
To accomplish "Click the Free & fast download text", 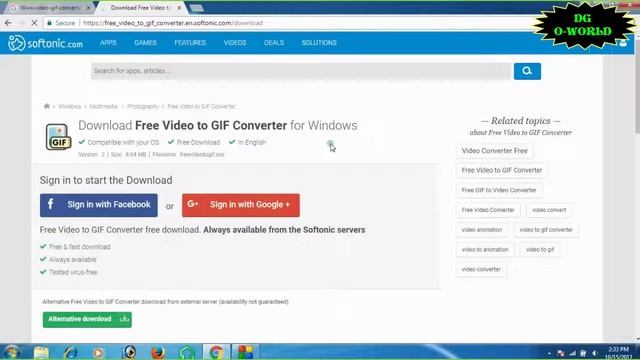I will [79, 247].
